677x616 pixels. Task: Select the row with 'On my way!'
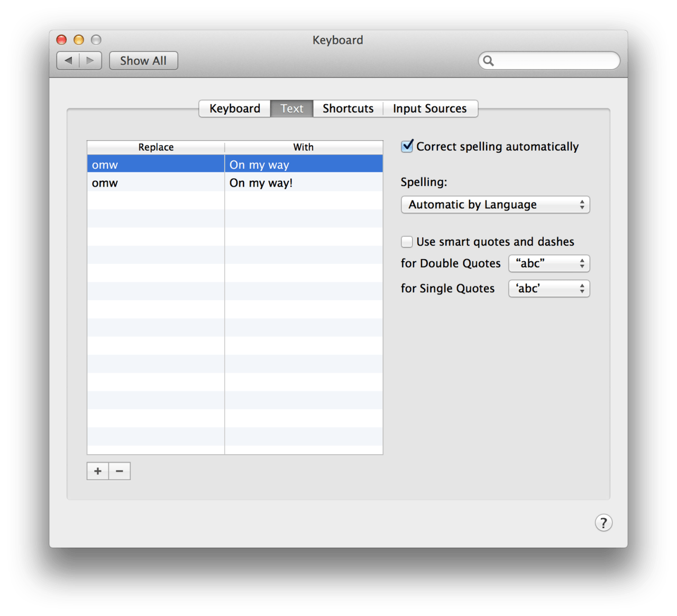261,183
